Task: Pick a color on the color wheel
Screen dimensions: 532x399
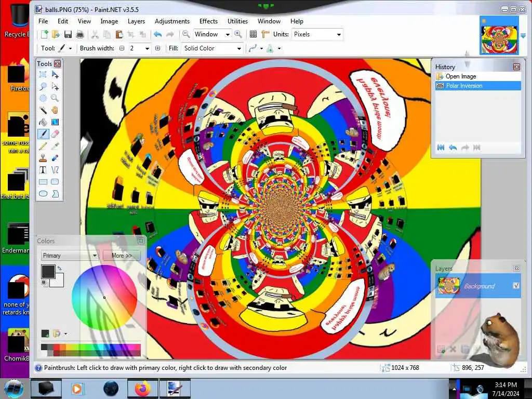Action: pyautogui.click(x=104, y=298)
